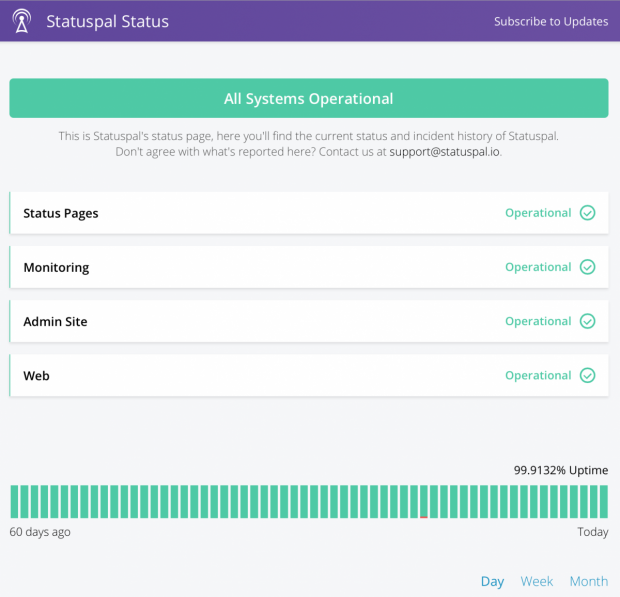Viewport: 620px width, 597px height.
Task: Click the Status Pages operational checkmark icon
Action: 587,213
